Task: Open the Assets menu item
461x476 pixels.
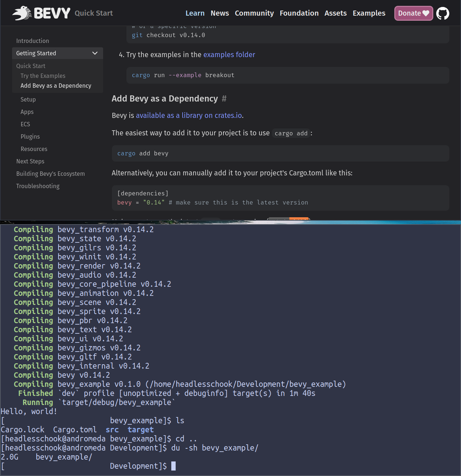Action: coord(336,13)
